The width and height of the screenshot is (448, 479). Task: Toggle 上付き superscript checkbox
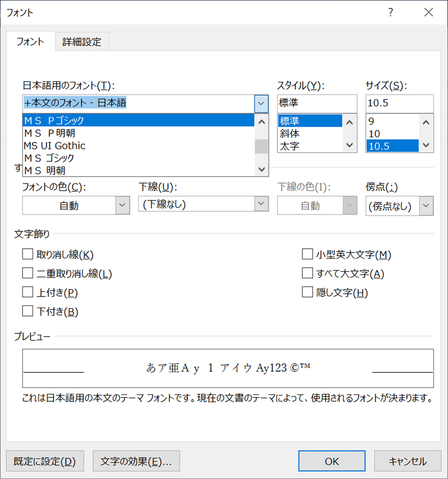(27, 292)
